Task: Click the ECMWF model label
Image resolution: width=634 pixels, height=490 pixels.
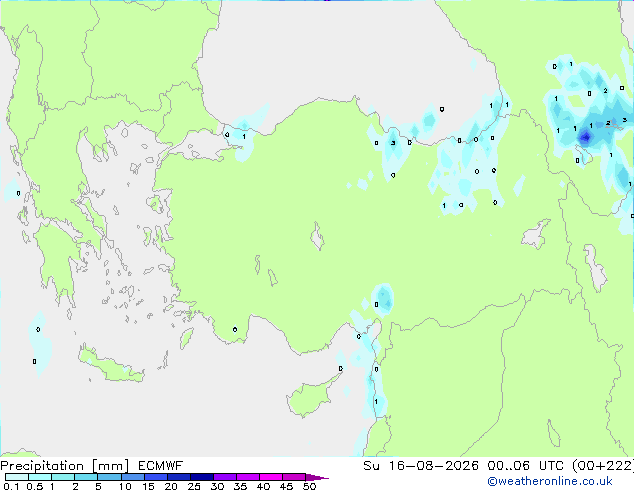Action: tap(160, 466)
